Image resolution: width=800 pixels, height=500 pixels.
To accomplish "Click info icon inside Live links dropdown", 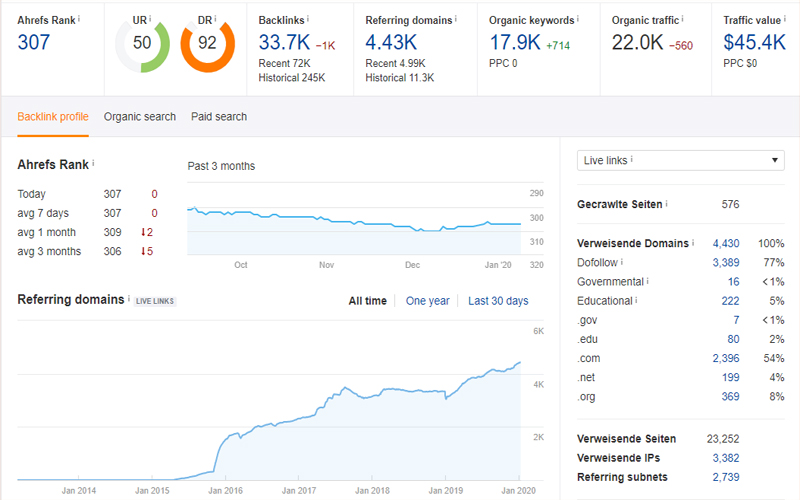I will click(632, 159).
